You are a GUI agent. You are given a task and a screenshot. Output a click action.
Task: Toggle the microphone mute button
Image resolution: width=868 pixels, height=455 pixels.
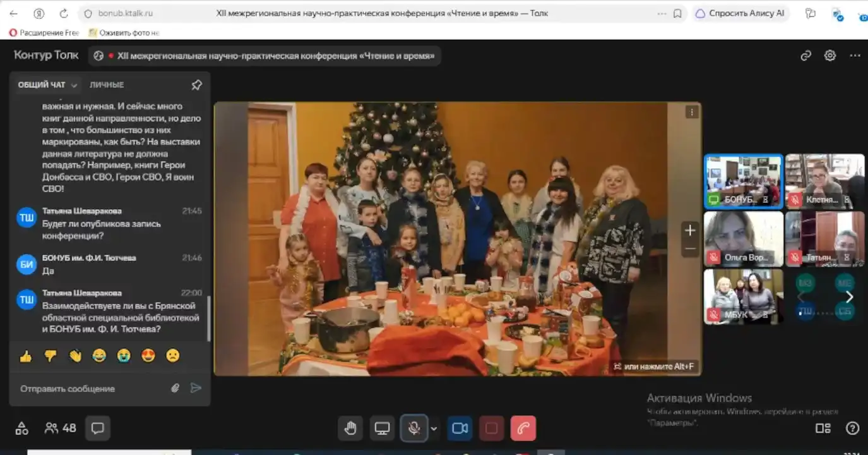click(x=414, y=428)
